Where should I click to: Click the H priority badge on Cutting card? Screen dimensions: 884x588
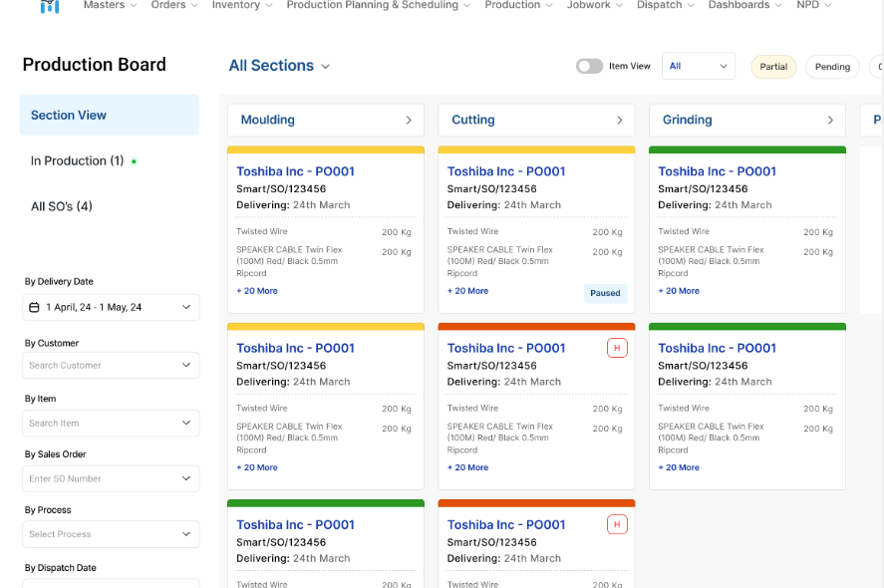617,348
